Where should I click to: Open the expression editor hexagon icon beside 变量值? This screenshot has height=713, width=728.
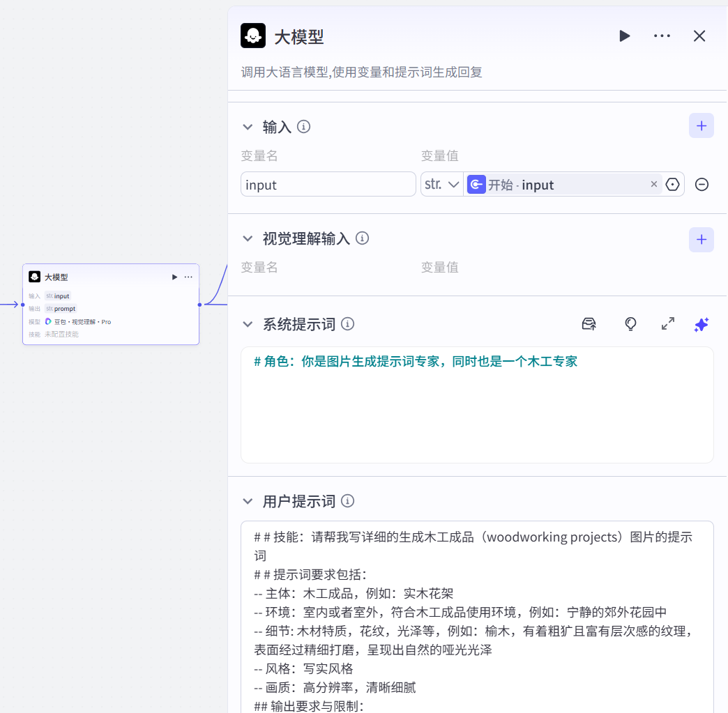click(672, 184)
